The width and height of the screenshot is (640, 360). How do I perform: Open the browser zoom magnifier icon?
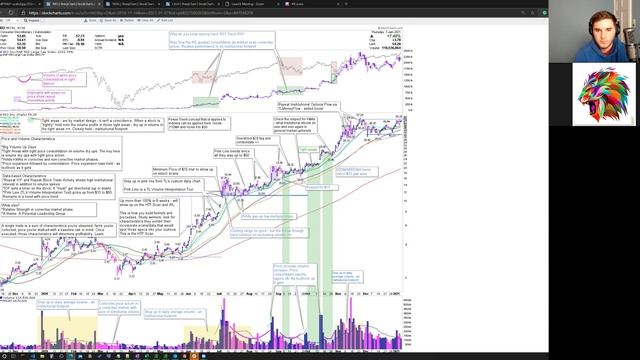coord(524,13)
